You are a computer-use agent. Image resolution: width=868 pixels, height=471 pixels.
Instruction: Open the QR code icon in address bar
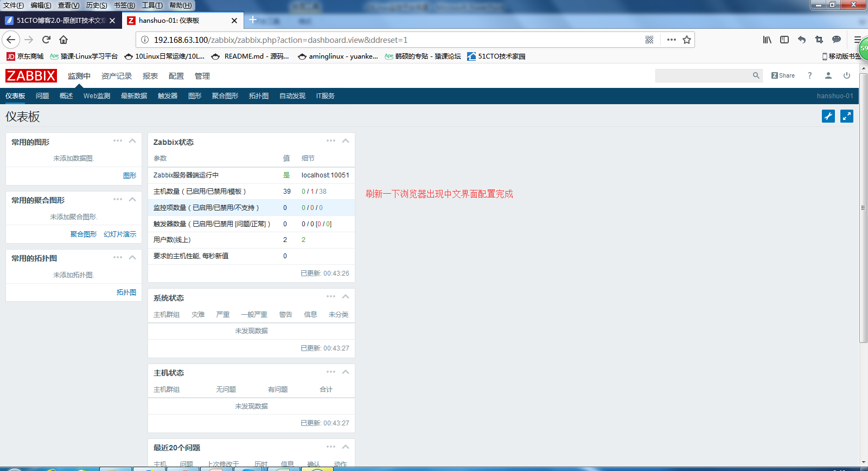click(x=649, y=40)
